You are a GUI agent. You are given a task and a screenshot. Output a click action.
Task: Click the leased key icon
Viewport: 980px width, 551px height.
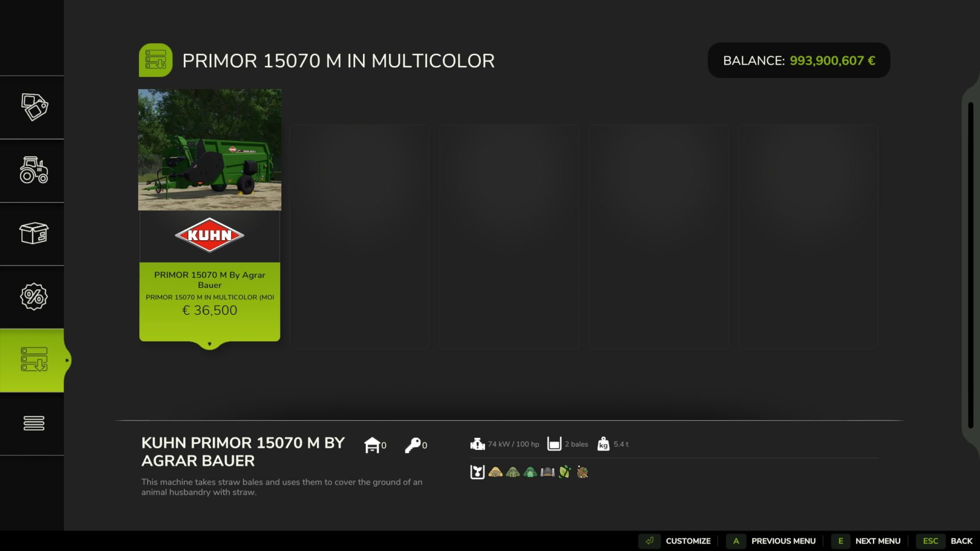coord(412,445)
